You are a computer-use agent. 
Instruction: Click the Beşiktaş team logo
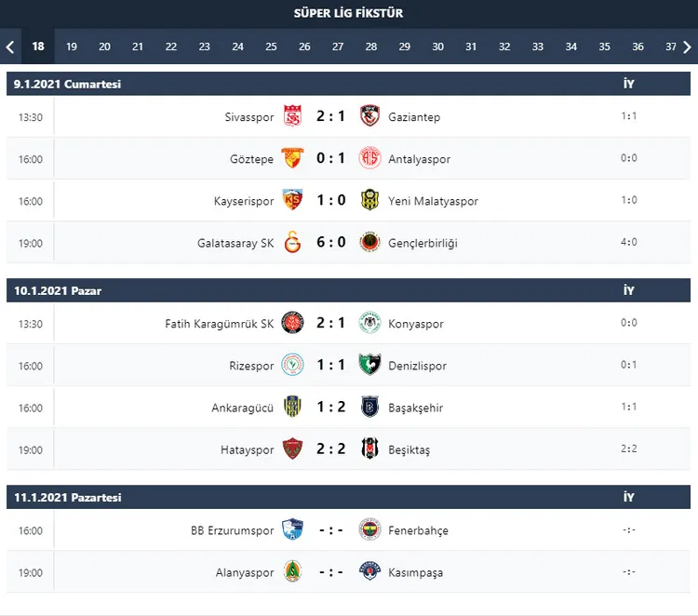coord(369,449)
